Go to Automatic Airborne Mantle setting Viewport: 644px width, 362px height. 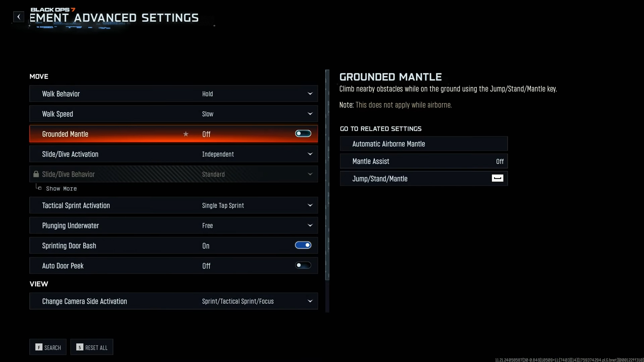click(423, 144)
